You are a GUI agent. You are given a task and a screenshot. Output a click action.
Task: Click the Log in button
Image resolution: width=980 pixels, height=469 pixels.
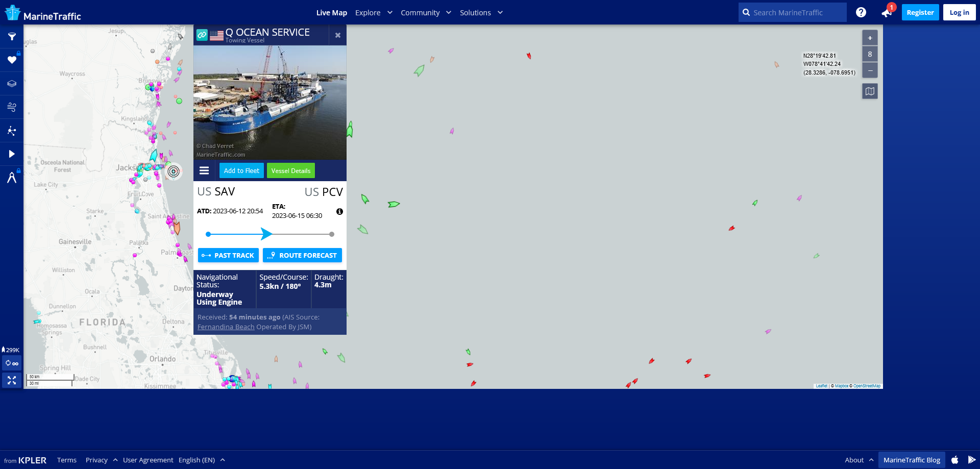[x=959, y=12]
